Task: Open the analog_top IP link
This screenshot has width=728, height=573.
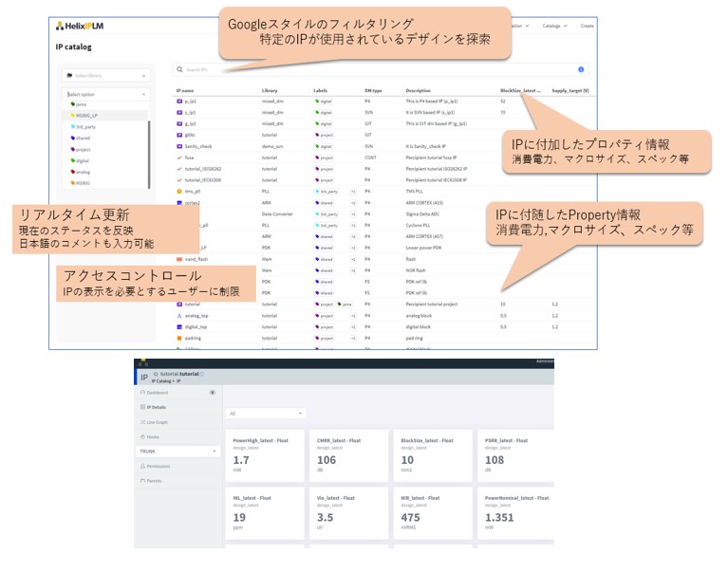Action: click(196, 316)
